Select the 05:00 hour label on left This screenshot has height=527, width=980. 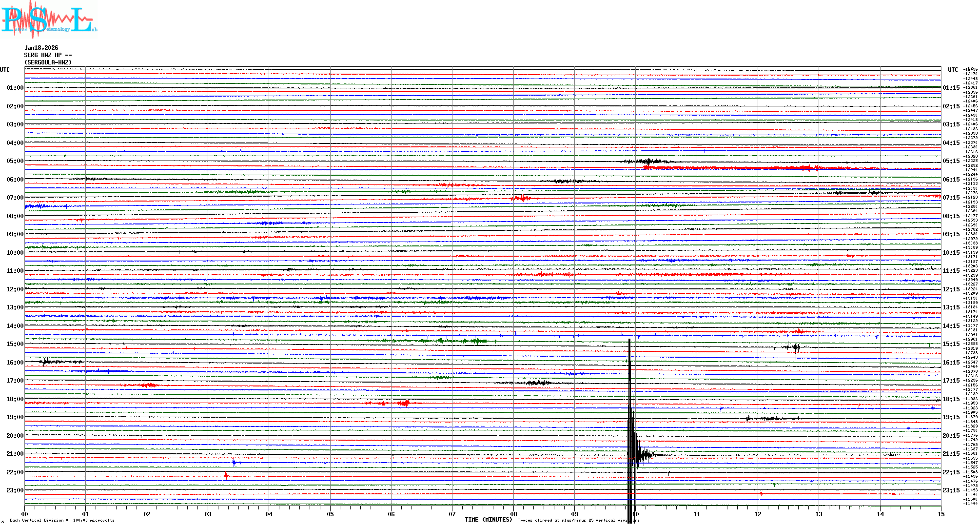click(x=15, y=161)
